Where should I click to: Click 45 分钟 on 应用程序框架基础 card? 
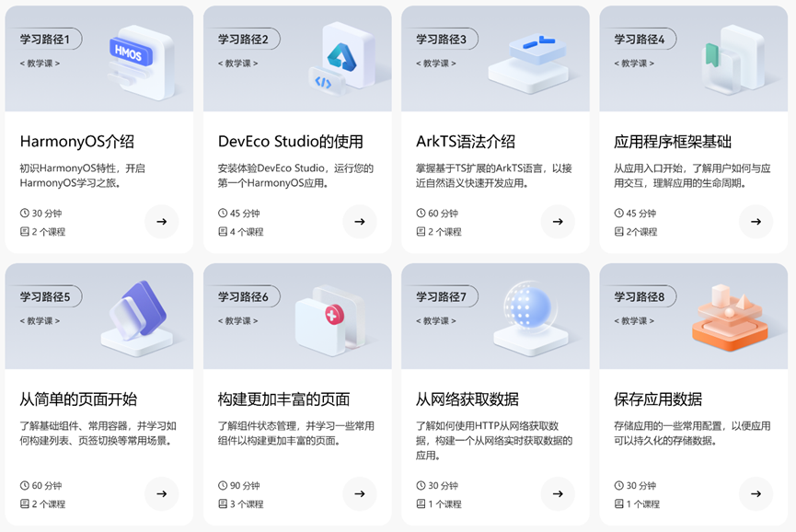point(641,214)
